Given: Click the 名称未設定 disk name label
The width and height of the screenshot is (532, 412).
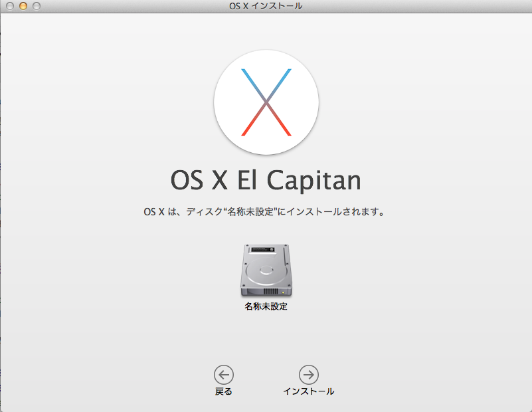Looking at the screenshot, I should click(x=266, y=306).
